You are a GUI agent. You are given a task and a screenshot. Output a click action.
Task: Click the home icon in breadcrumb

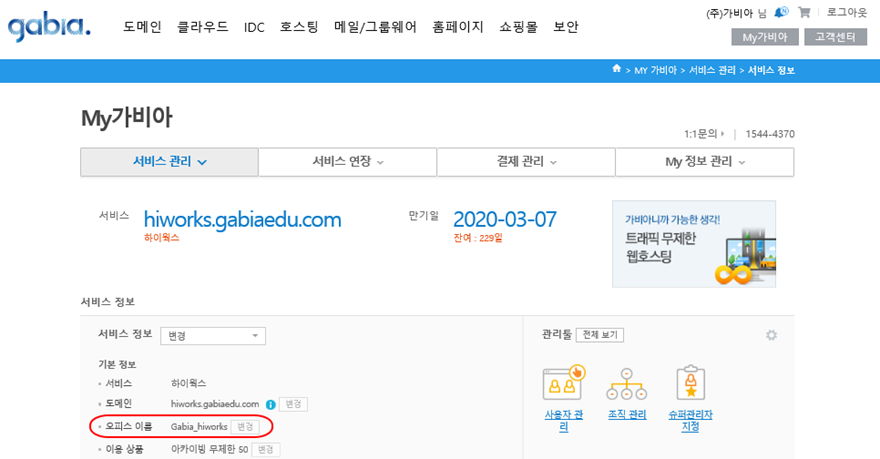(616, 69)
